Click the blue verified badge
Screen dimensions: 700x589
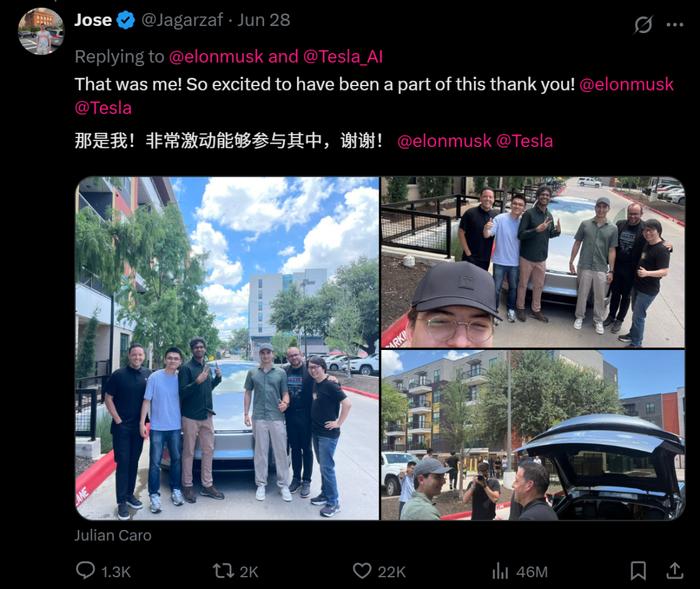coord(126,20)
